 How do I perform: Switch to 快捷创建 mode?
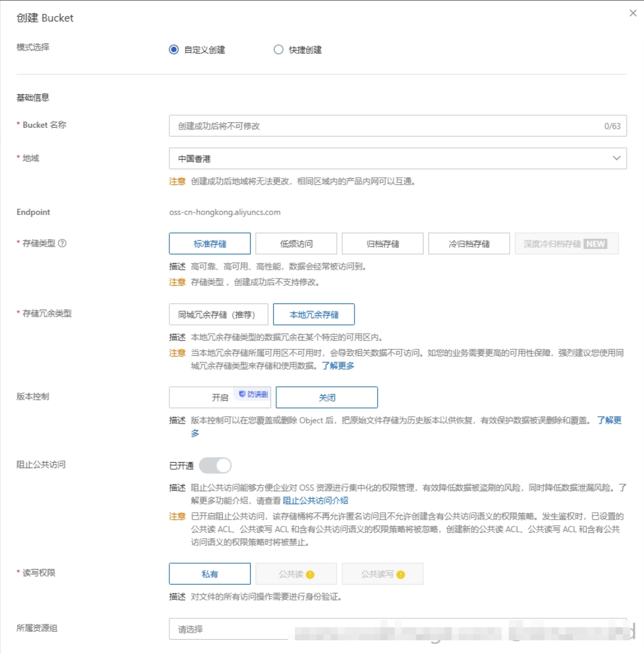pos(278,50)
